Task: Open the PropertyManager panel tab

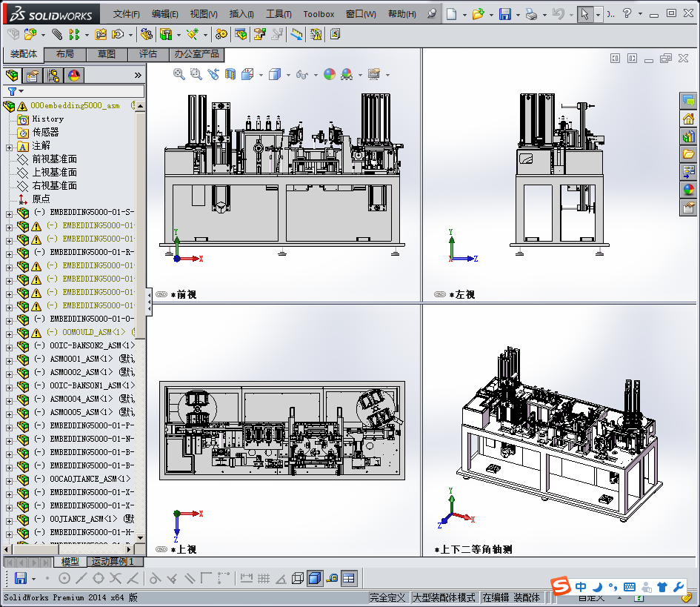Action: (x=33, y=76)
